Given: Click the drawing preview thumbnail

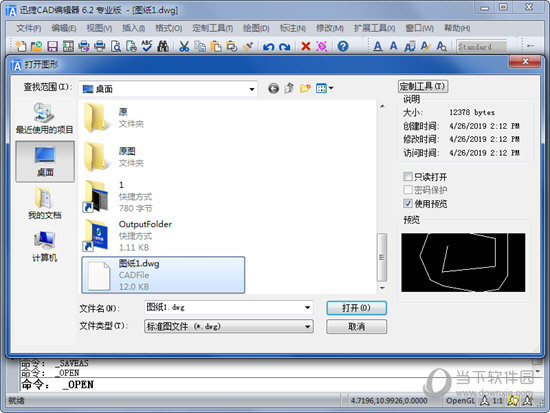Looking at the screenshot, I should [x=463, y=262].
